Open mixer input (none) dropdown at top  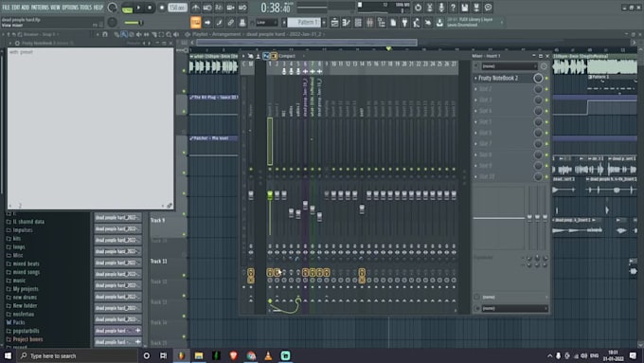[x=509, y=66]
